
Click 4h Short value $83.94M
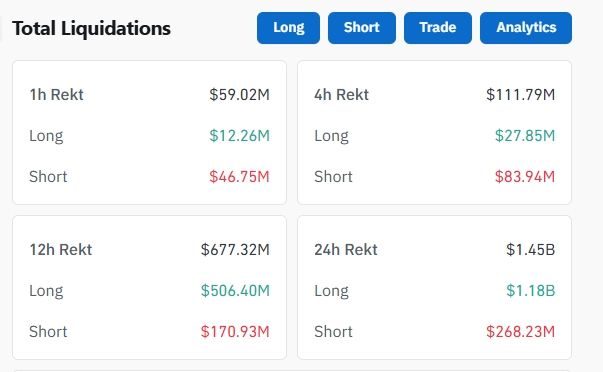point(525,177)
